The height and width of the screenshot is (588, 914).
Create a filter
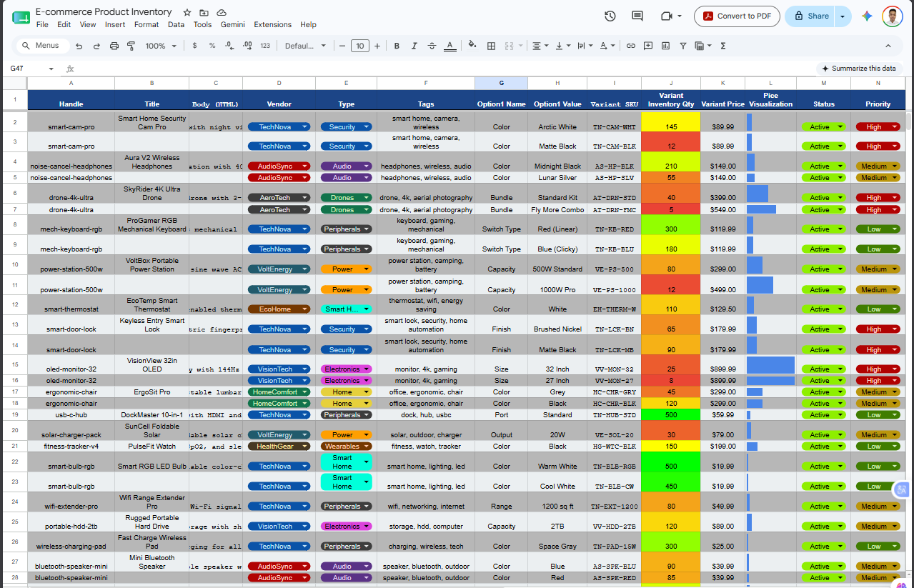tap(683, 46)
